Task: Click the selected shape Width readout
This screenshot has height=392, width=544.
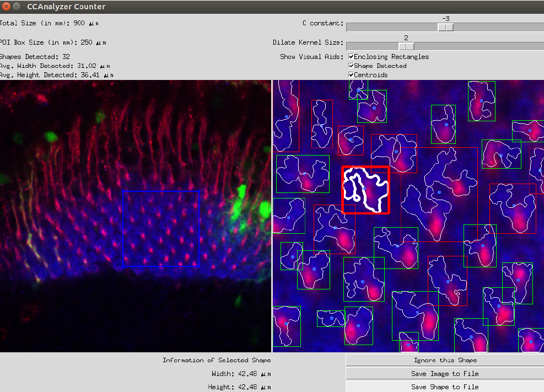Action: [241, 373]
